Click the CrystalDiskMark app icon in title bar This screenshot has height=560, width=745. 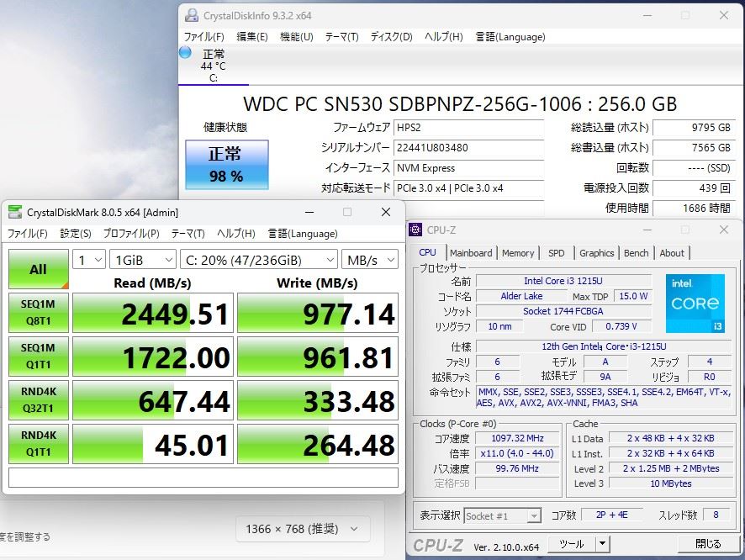pos(15,212)
